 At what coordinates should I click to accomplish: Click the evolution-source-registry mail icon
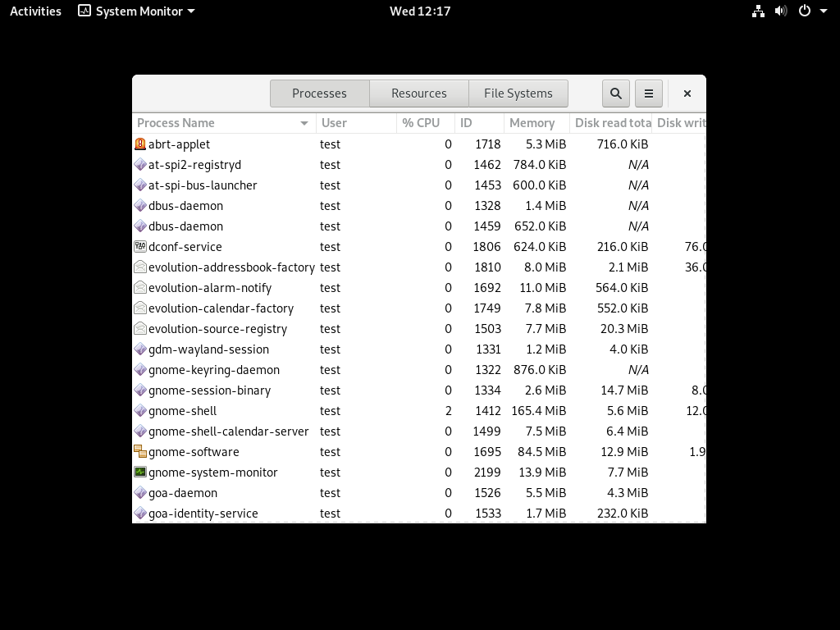click(x=139, y=328)
